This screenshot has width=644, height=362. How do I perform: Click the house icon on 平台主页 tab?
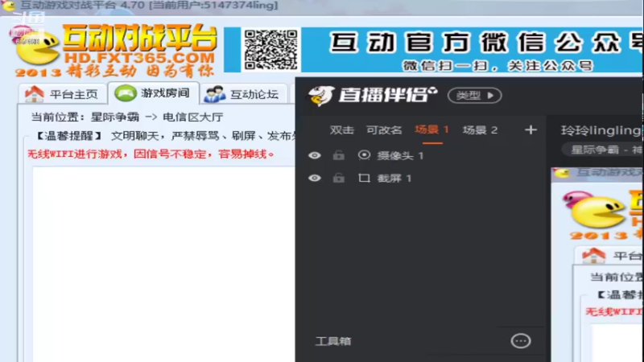pyautogui.click(x=35, y=94)
